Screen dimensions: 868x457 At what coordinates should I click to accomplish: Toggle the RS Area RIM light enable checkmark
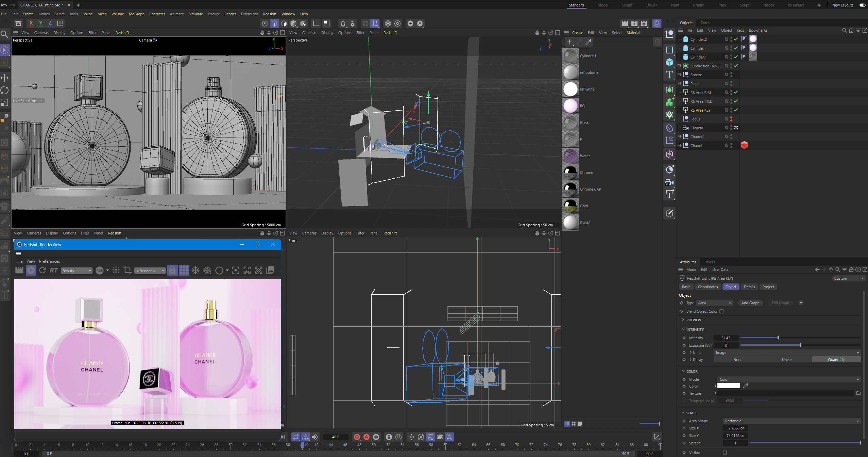(x=736, y=92)
